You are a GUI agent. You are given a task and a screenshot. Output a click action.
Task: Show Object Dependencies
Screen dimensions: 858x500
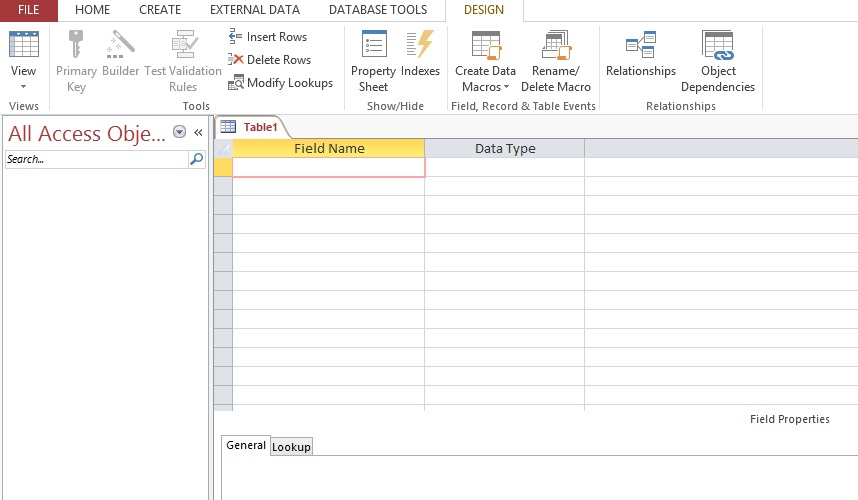(718, 61)
